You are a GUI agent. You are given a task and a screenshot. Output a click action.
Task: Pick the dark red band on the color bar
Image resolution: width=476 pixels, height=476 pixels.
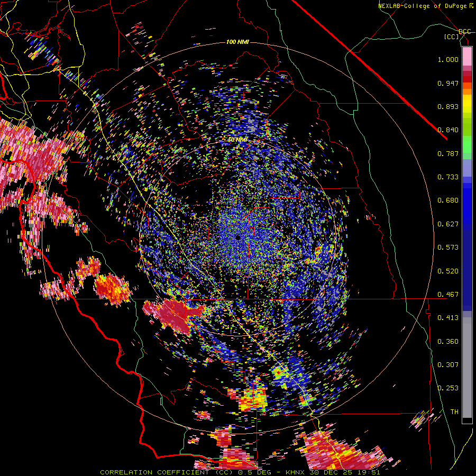pos(467,79)
